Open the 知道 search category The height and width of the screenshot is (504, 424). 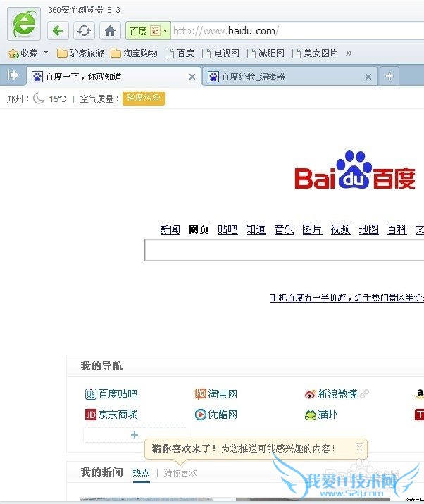point(256,229)
